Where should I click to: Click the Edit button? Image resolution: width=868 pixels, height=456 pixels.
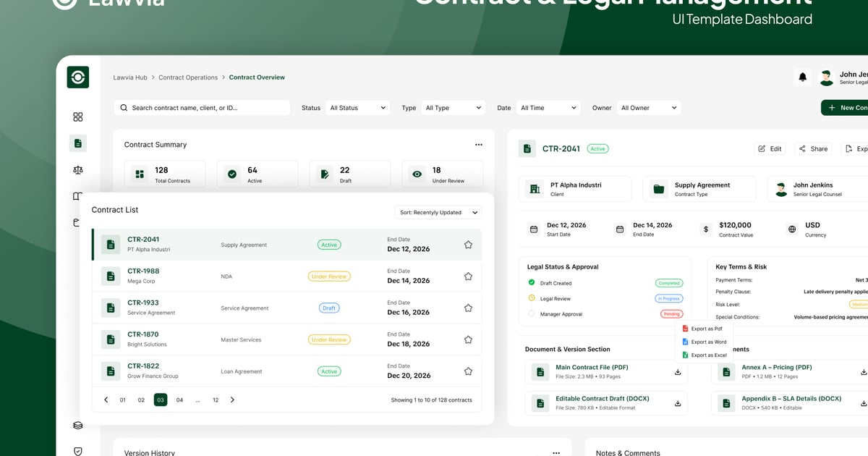pyautogui.click(x=770, y=148)
